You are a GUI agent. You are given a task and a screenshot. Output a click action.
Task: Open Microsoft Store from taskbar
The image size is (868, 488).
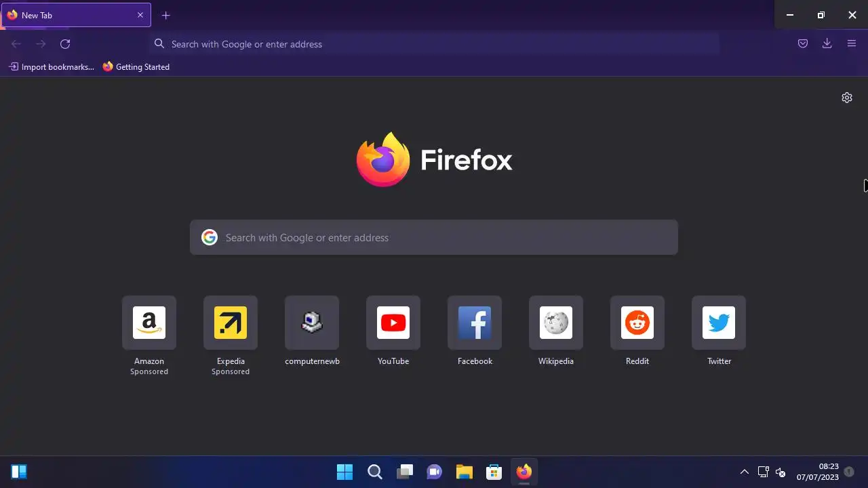tap(494, 472)
